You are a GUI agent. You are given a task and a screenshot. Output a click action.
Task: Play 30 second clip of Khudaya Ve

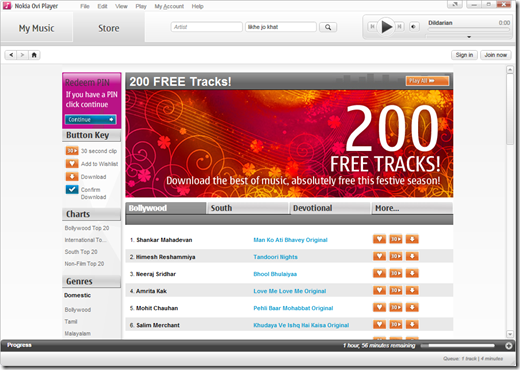point(396,324)
